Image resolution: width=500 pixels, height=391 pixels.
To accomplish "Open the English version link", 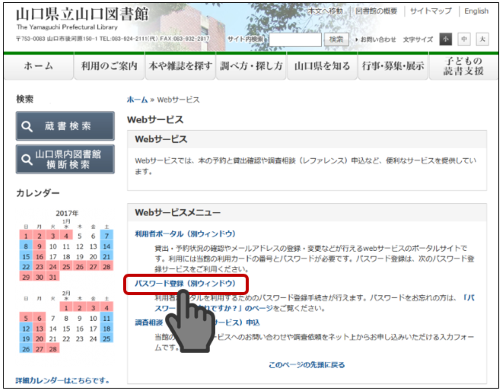I will (x=476, y=11).
